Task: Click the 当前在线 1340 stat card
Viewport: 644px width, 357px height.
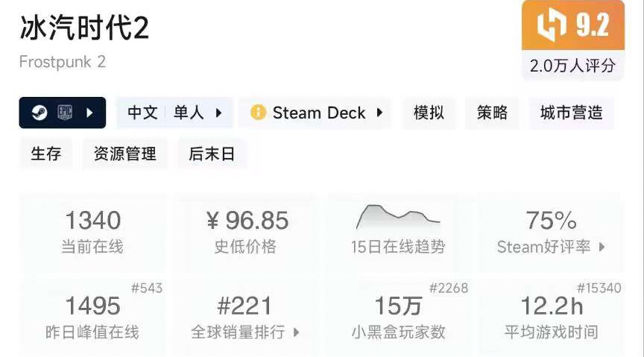Action: click(92, 230)
